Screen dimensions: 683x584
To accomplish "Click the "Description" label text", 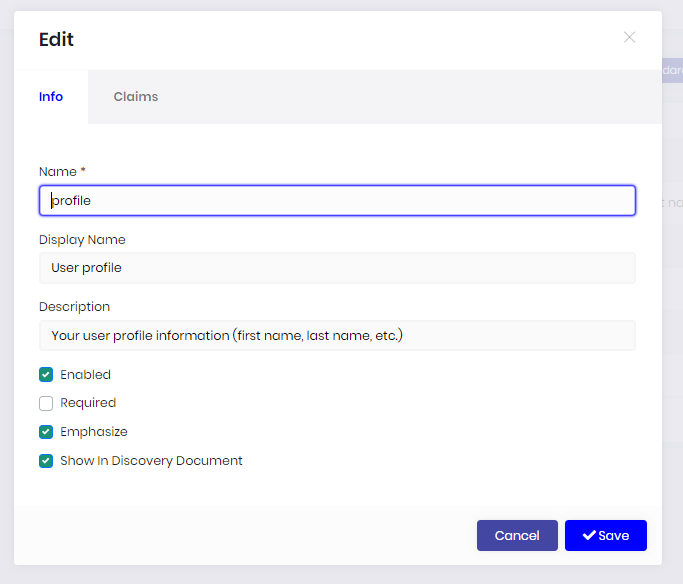I will (74, 307).
